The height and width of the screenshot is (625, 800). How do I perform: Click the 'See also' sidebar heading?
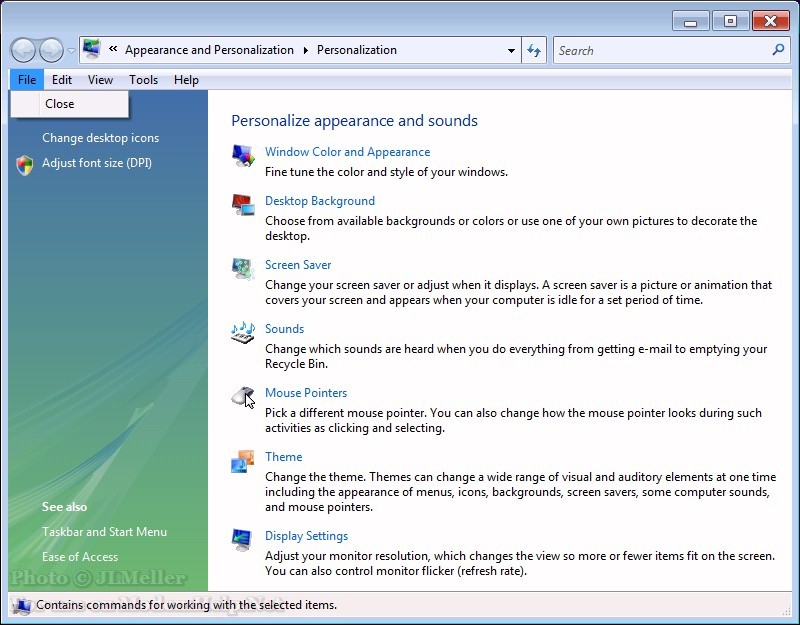point(64,507)
